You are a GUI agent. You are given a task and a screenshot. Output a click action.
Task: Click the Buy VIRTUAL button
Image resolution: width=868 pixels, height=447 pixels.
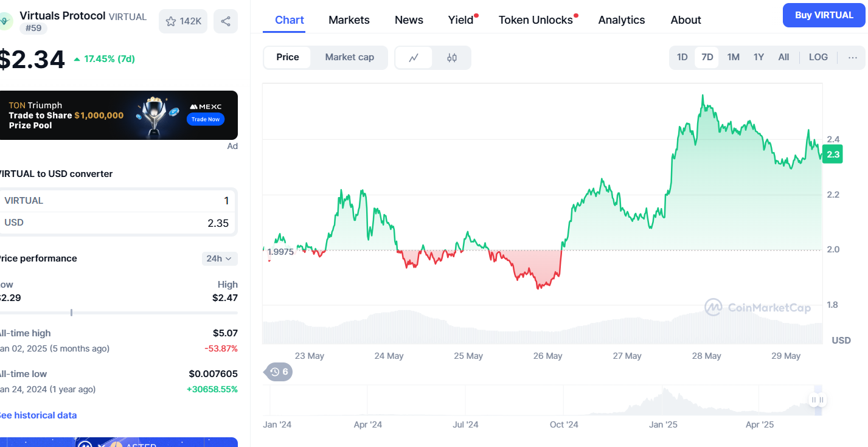824,15
